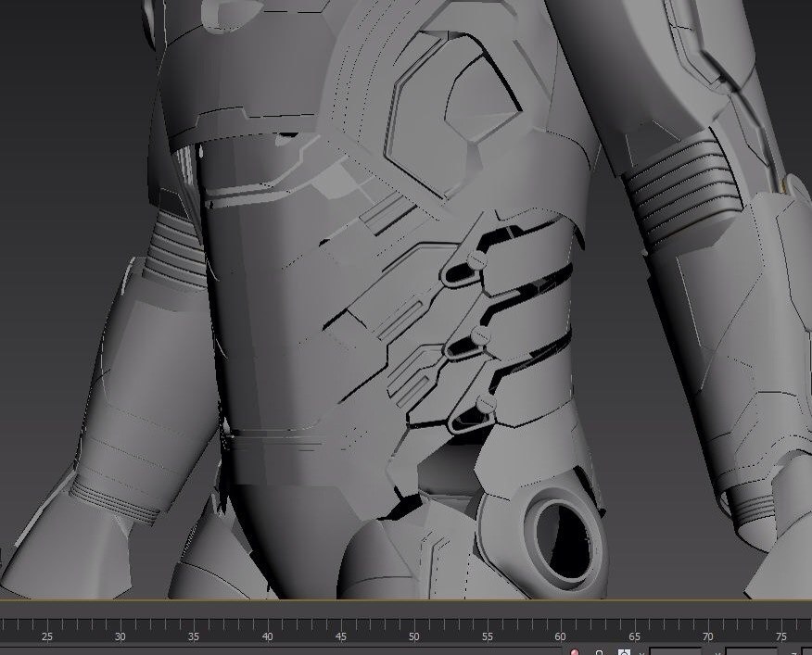812x655 pixels.
Task: Click the Y coordinate input field
Action: coord(751,651)
